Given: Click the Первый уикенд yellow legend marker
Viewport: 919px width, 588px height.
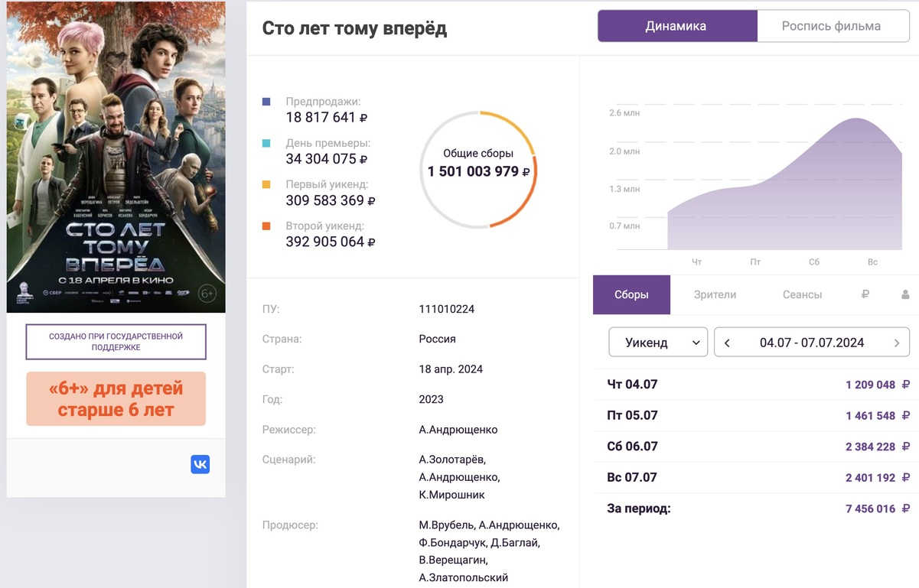Looking at the screenshot, I should tap(266, 184).
